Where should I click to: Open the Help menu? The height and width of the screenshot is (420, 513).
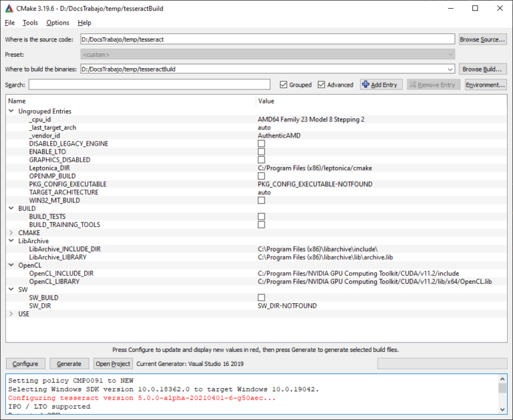(84, 23)
